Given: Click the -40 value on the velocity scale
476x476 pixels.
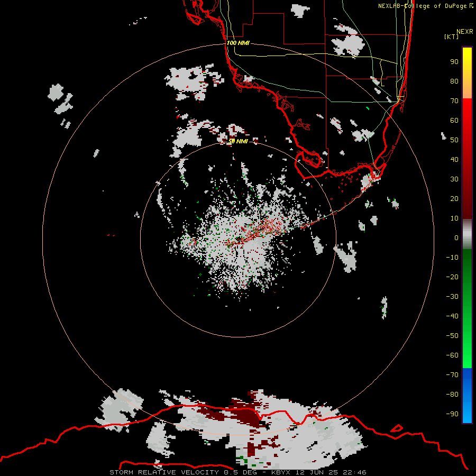Looking at the screenshot, I should click(x=452, y=316).
